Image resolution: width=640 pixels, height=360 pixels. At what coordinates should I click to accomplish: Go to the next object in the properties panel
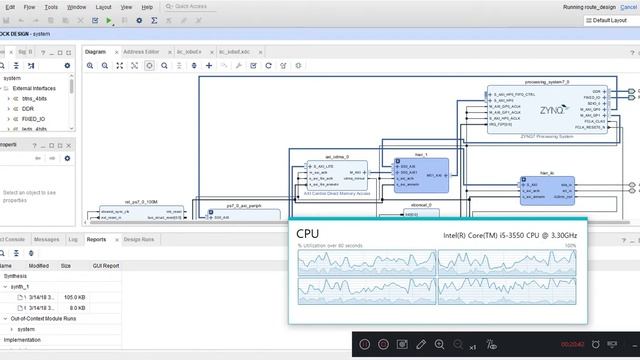coord(52,158)
